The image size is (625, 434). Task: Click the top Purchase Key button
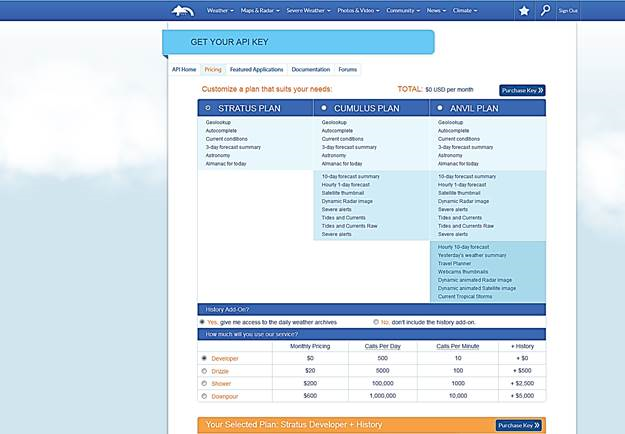(522, 90)
